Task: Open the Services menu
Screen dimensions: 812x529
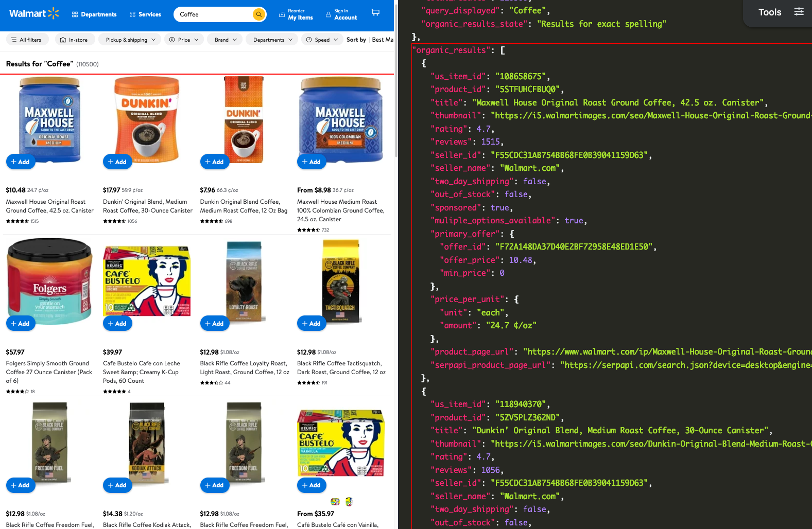Action: (x=145, y=14)
